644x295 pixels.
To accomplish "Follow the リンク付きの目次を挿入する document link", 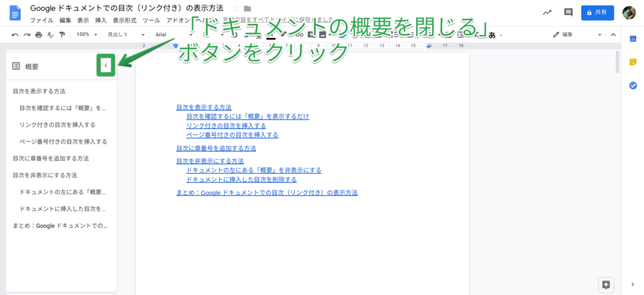I will tap(226, 126).
